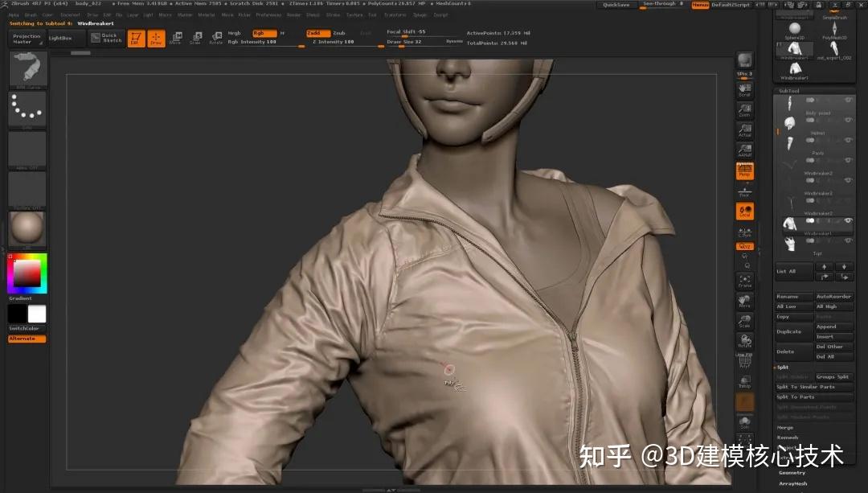Screen dimensions: 868x493
Task: Click the Frame mesh icon
Action: [744, 281]
